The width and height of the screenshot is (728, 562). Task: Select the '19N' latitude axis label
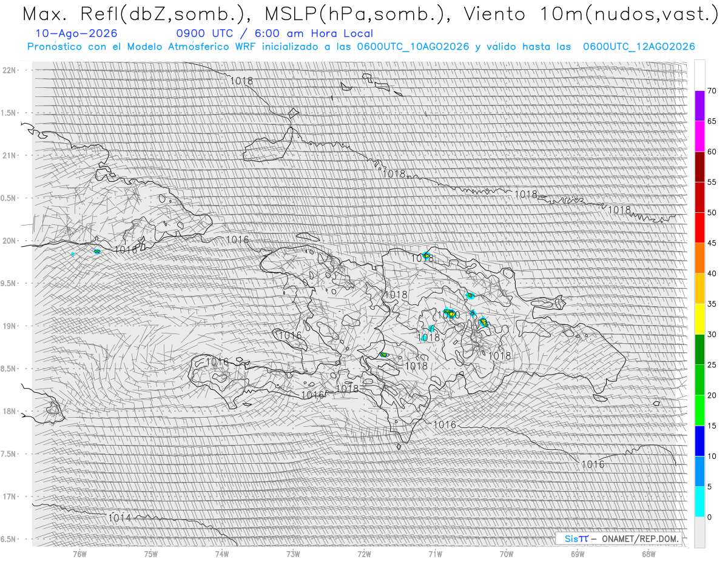tap(9, 326)
